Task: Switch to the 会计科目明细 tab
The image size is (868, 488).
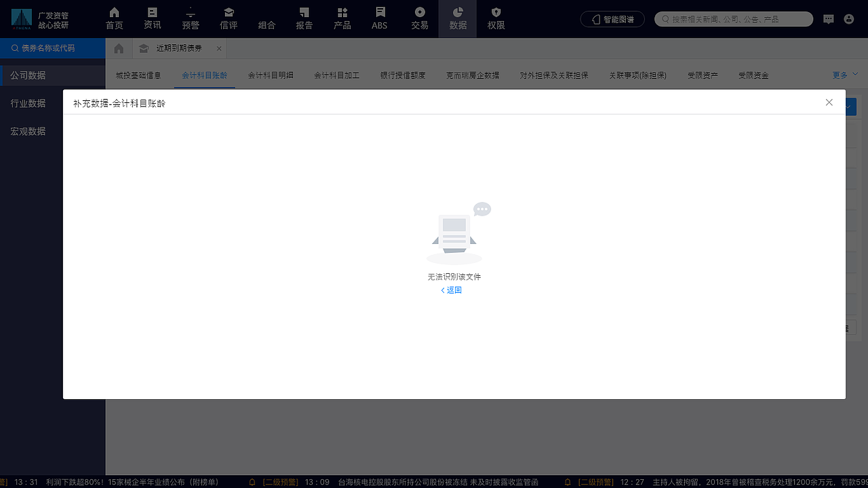Action: point(271,75)
